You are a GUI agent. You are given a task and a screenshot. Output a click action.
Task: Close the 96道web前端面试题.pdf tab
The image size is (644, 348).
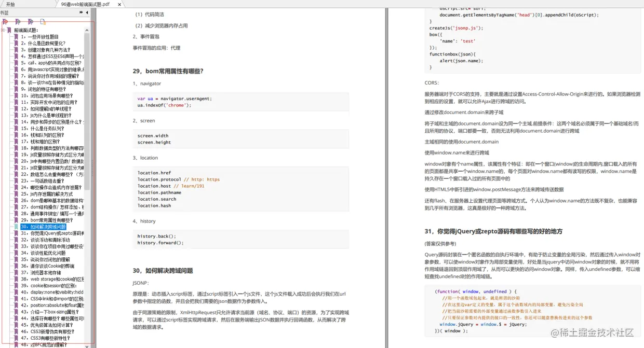[119, 4]
